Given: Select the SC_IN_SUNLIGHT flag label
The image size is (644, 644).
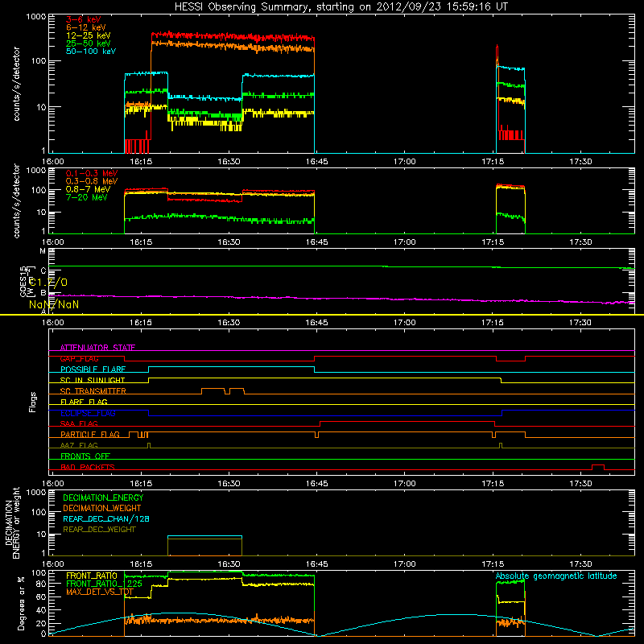Looking at the screenshot, I should point(93,380).
